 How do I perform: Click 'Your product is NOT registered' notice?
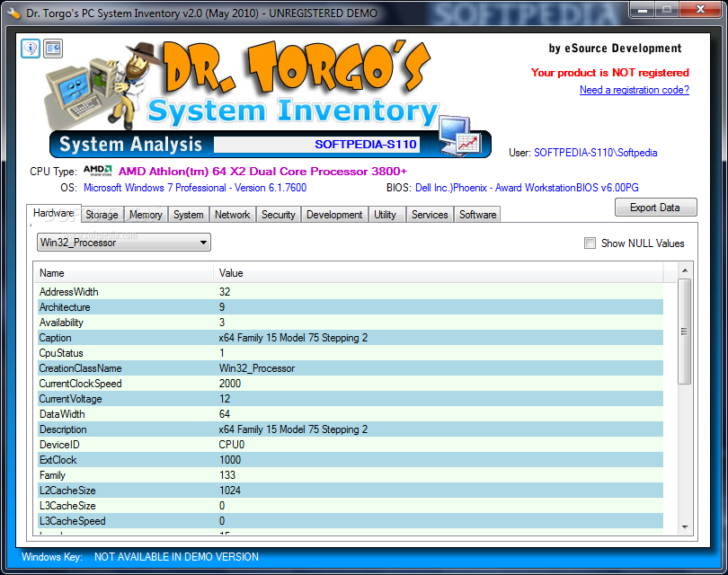coord(609,73)
